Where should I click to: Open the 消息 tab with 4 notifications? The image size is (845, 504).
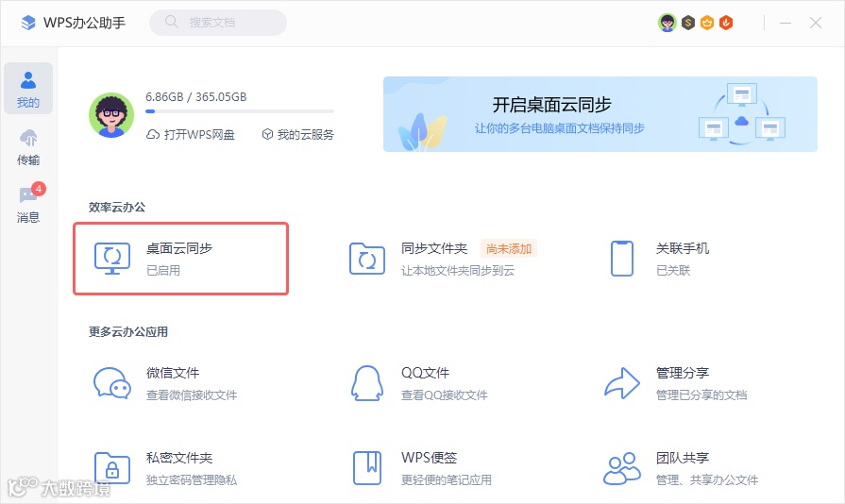[x=28, y=204]
